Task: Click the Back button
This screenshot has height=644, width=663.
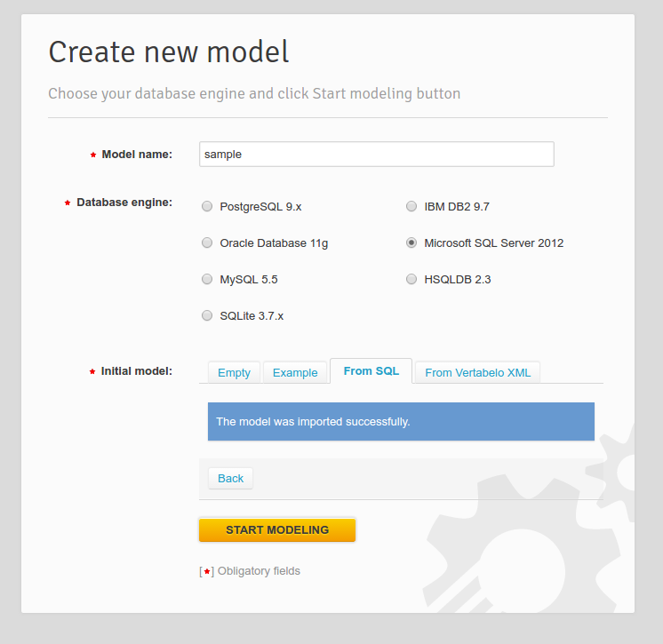Action: (x=230, y=478)
